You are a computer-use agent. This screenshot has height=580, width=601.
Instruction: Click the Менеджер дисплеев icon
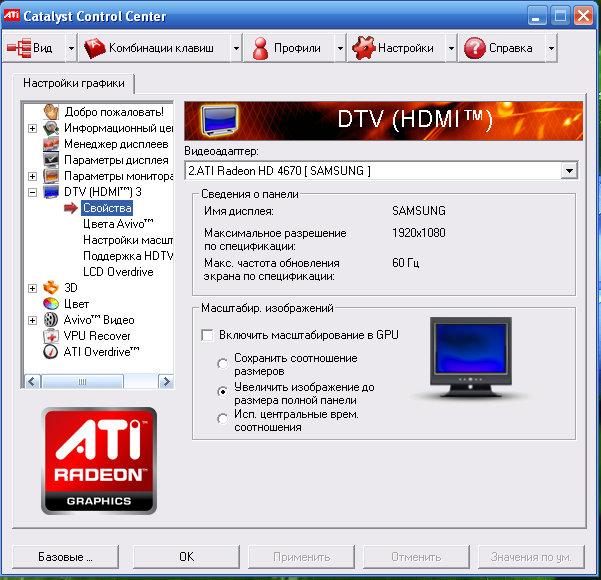pyautogui.click(x=51, y=144)
